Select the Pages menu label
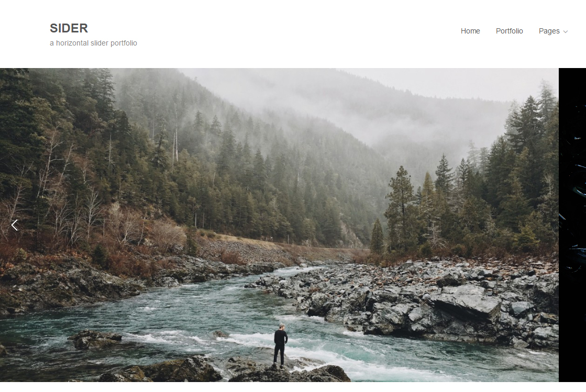Screen dimensions: 586x392 pyautogui.click(x=549, y=31)
